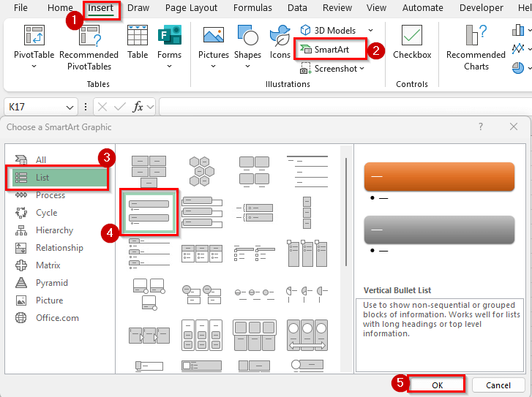The width and height of the screenshot is (532, 397).
Task: Choose the Basic Block List layout thumbnail
Action: [149, 171]
